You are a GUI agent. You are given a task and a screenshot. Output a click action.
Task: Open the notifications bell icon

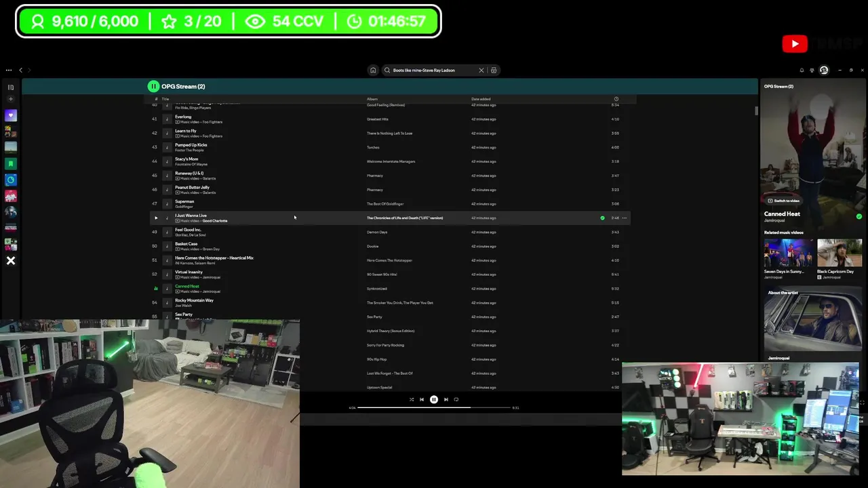(802, 70)
